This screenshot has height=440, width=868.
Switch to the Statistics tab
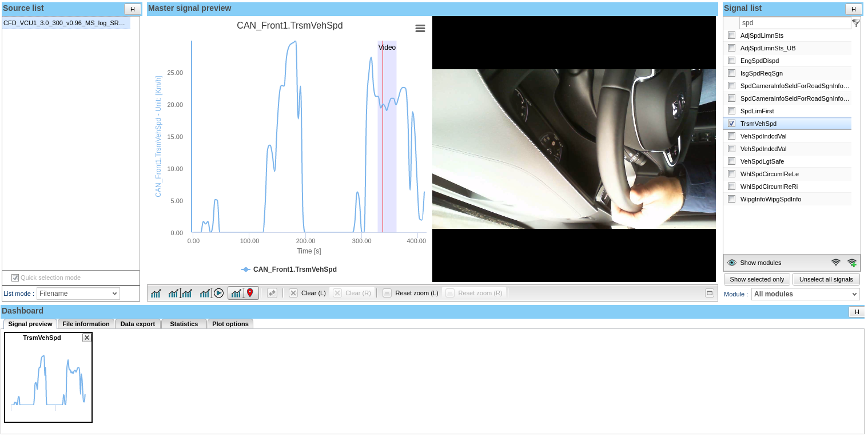click(184, 324)
